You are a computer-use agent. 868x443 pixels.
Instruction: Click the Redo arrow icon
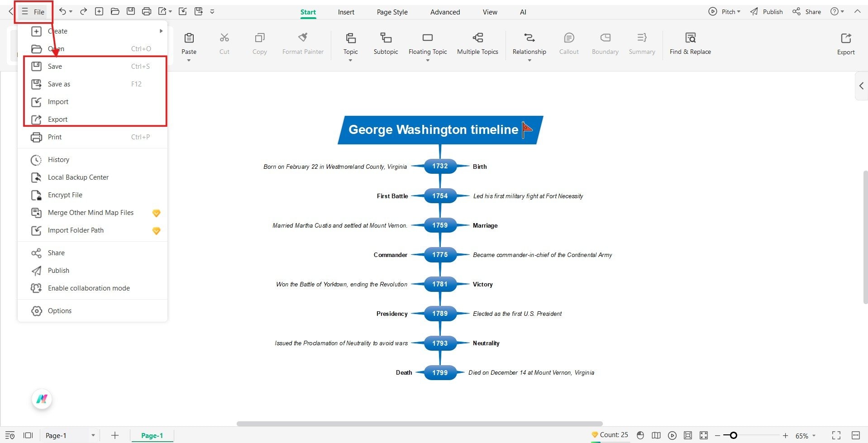click(x=83, y=11)
